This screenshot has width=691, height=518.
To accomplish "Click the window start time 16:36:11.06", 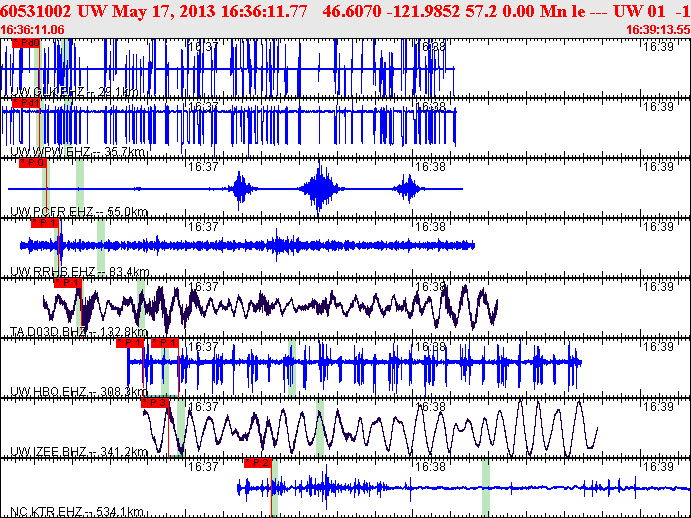I will click(33, 30).
